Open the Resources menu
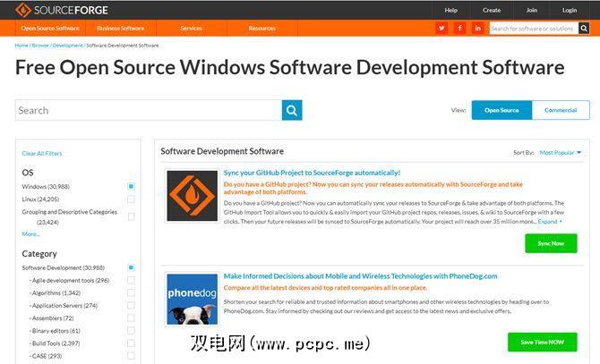The width and height of the screenshot is (600, 364). coord(262,28)
